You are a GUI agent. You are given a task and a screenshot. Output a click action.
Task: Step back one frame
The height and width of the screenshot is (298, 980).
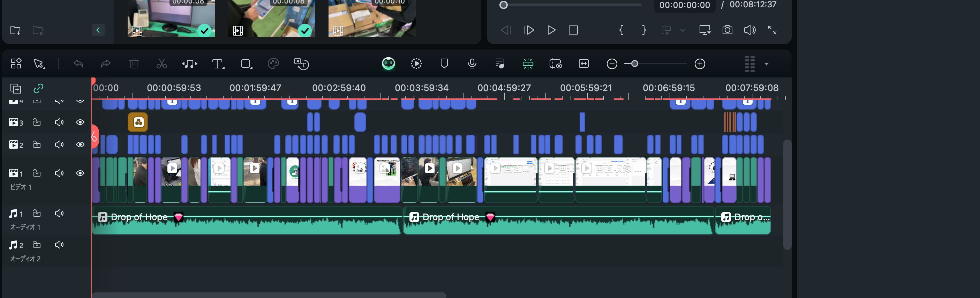pos(506,30)
